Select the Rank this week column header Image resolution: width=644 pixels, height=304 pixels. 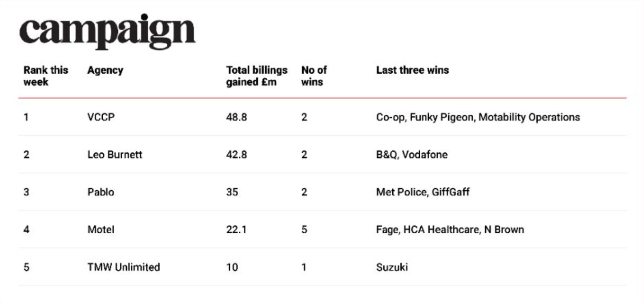pos(46,76)
